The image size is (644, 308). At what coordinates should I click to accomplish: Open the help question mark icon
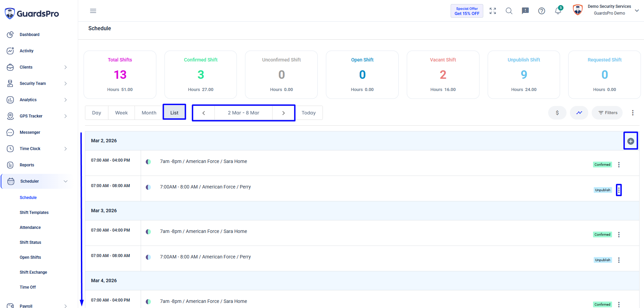point(542,11)
